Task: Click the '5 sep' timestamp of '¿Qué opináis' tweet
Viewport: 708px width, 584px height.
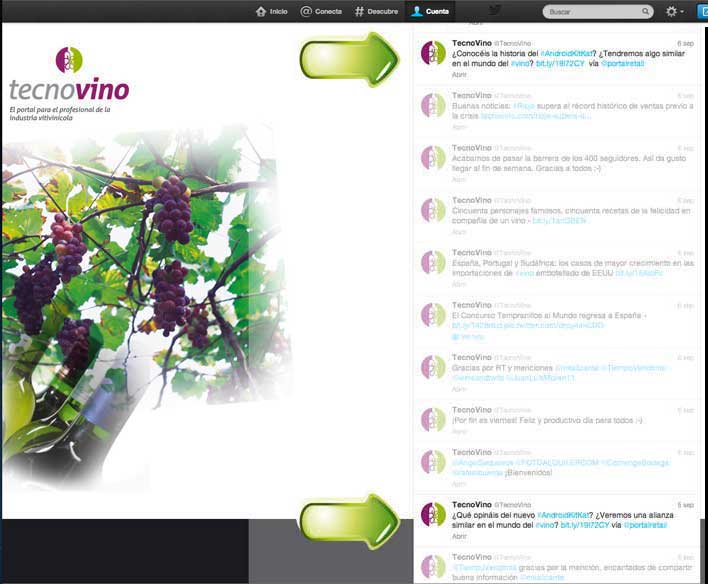Action: click(x=685, y=505)
